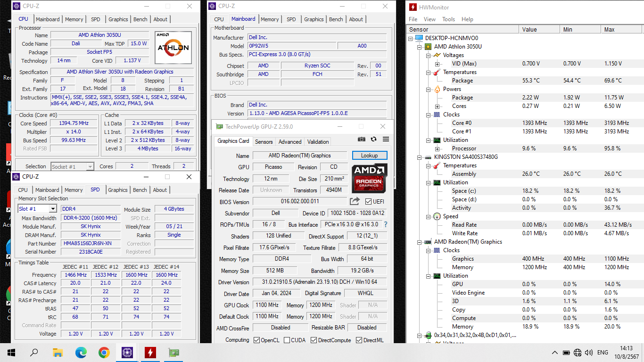Click the GPU-Z refresh icon
644x362 pixels.
(x=374, y=139)
